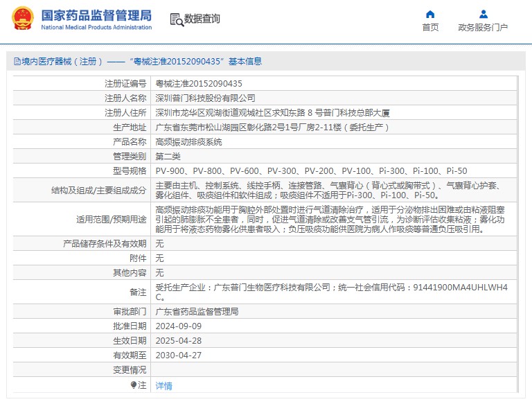
Task: Click the 结构及组成 composition text
Action: (329, 191)
